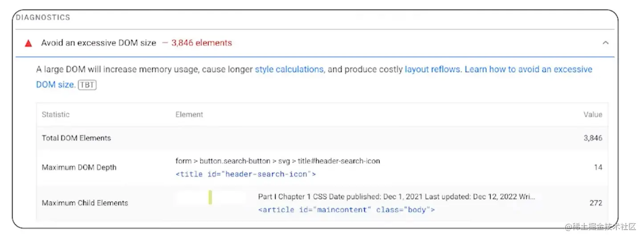644x239 pixels.
Task: Click the red warning triangle icon
Action: (29, 43)
